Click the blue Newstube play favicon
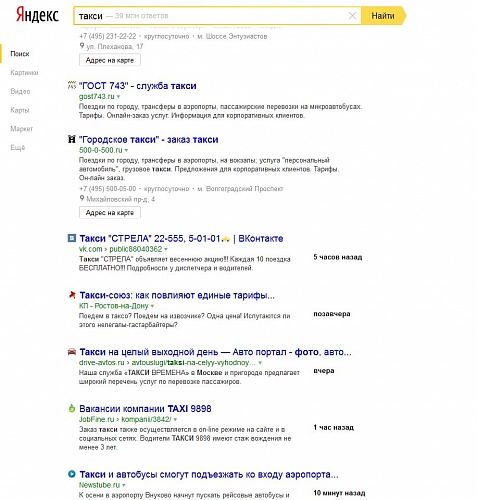Screen dimensions: 477x500 click(x=72, y=474)
